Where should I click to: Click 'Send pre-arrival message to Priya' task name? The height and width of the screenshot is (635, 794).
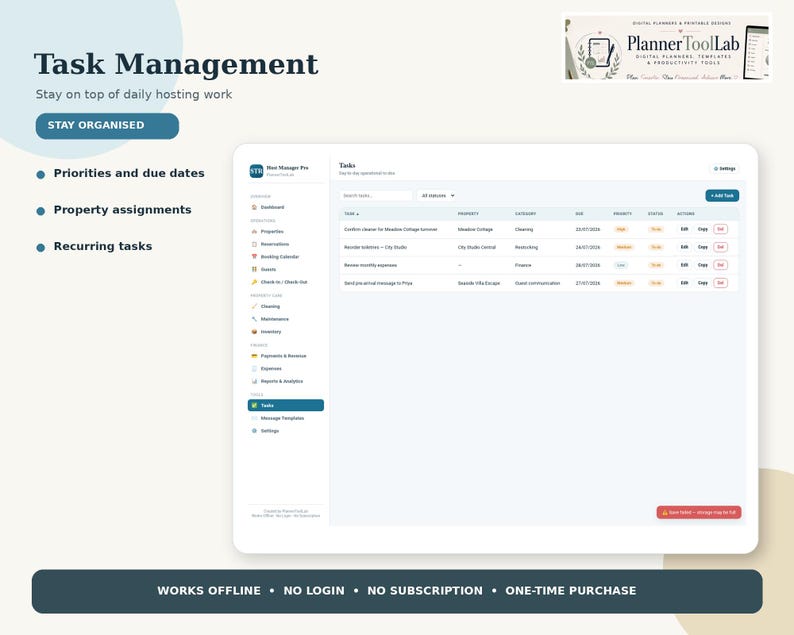point(378,283)
